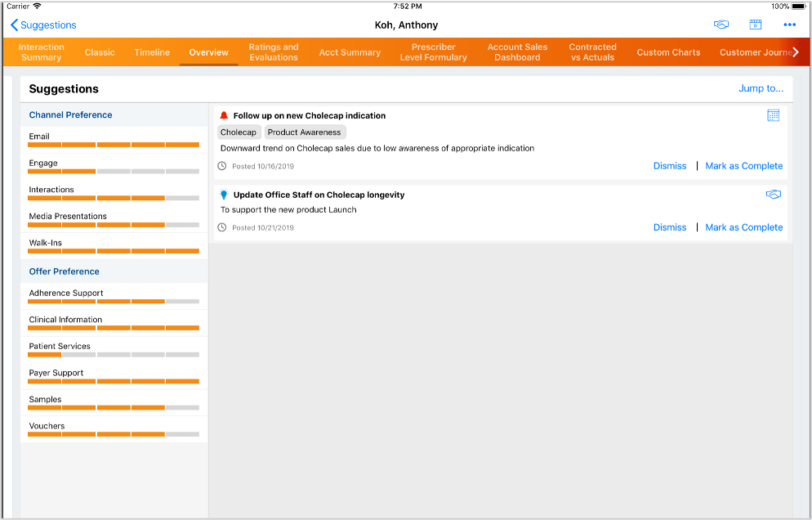Switch to the Timeline tab

click(152, 52)
